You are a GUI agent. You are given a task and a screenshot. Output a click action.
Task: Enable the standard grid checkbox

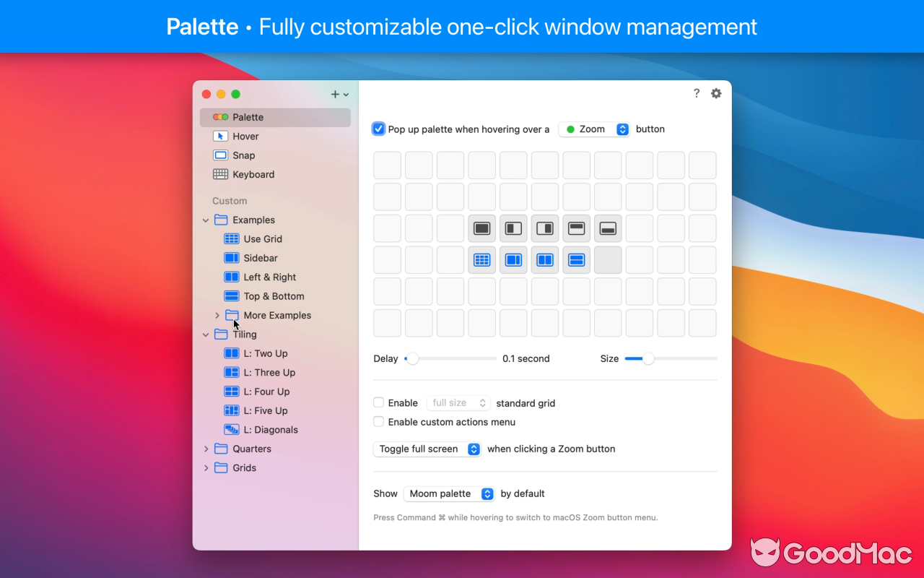point(379,403)
